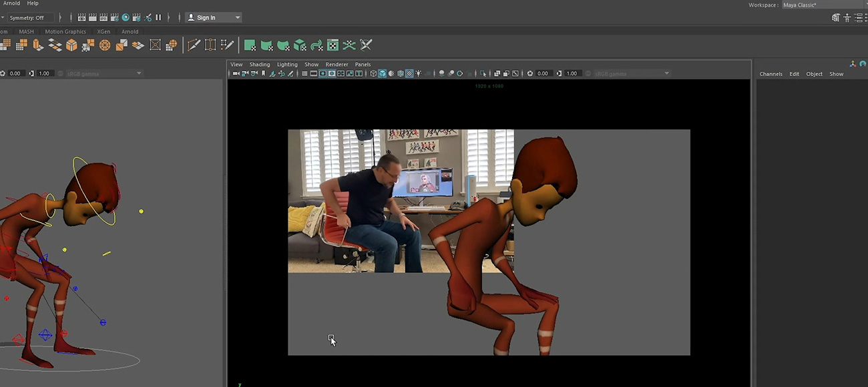
Task: Start an IPR render
Action: (103, 17)
